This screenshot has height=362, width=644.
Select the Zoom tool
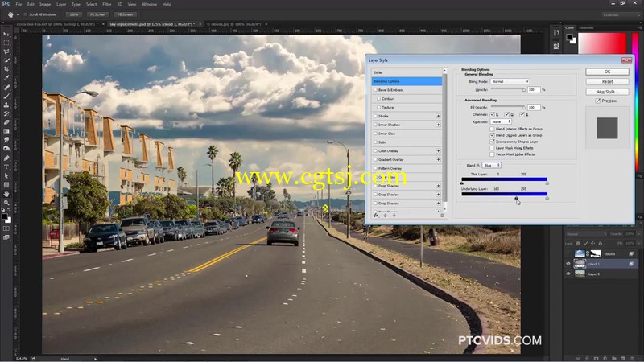click(6, 203)
